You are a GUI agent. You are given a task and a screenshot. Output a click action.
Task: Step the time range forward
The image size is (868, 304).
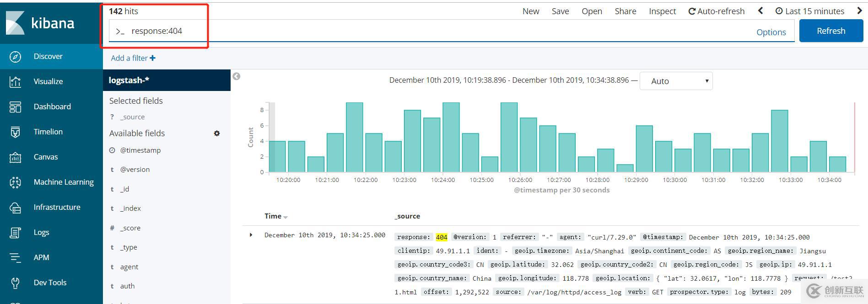pos(859,11)
